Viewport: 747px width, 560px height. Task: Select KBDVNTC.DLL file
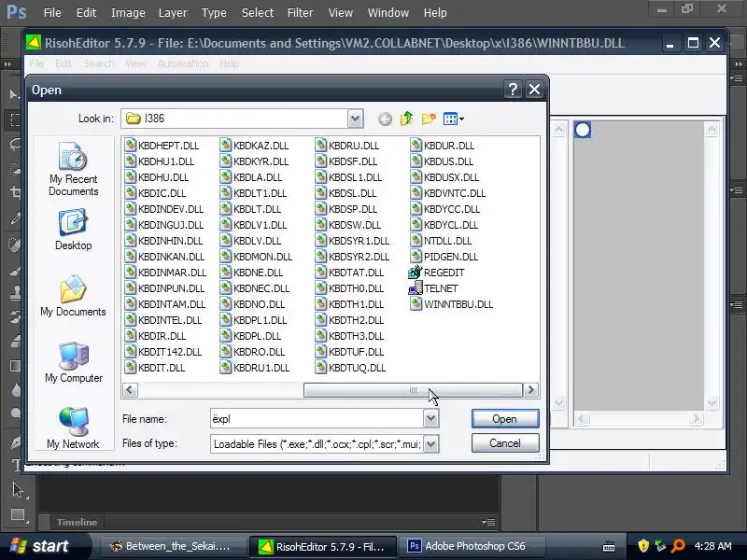click(448, 193)
